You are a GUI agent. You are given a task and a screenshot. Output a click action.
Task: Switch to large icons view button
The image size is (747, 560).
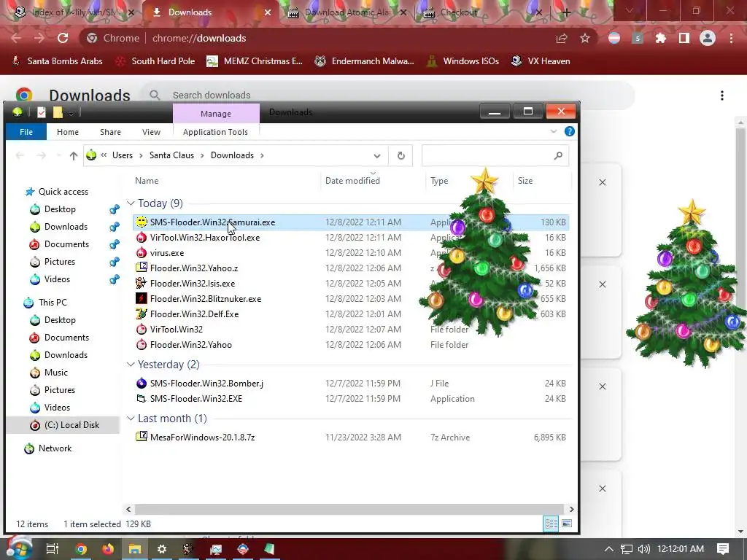click(x=566, y=524)
